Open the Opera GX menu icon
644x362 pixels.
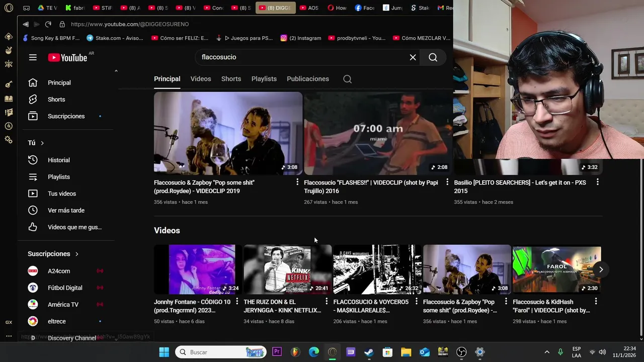tap(9, 8)
